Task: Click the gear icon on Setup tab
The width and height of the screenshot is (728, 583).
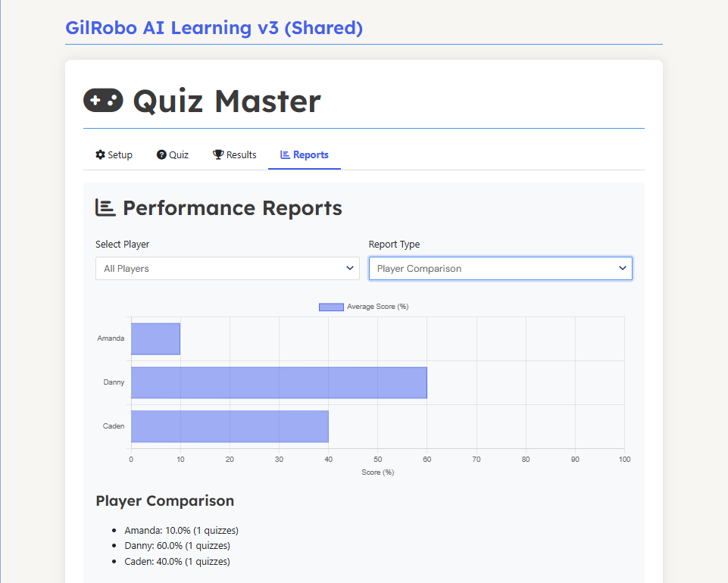Action: 100,154
